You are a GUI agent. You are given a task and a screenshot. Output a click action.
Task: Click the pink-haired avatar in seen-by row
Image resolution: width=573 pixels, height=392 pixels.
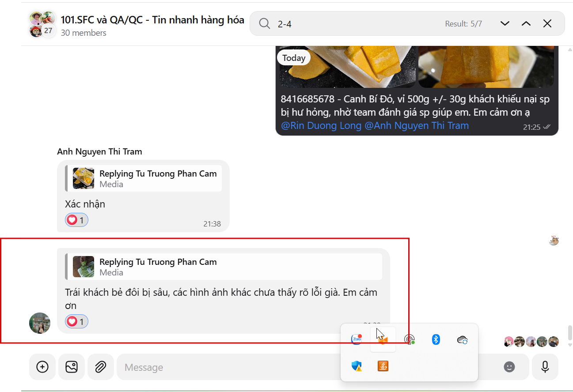coord(509,342)
